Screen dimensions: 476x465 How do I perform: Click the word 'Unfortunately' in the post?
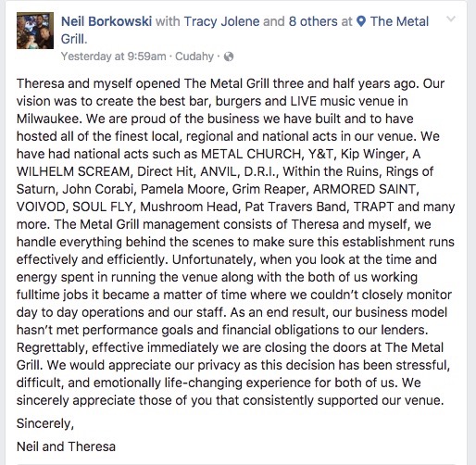click(213, 259)
